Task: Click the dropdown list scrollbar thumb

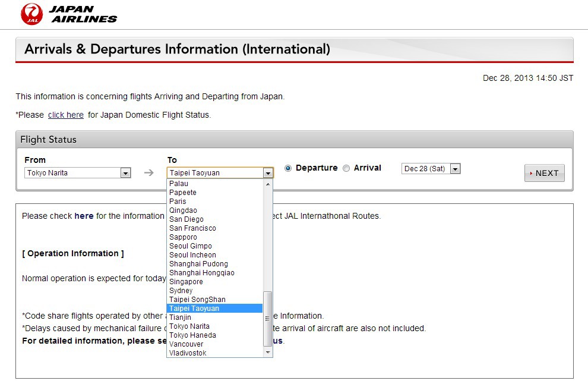Action: point(268,318)
